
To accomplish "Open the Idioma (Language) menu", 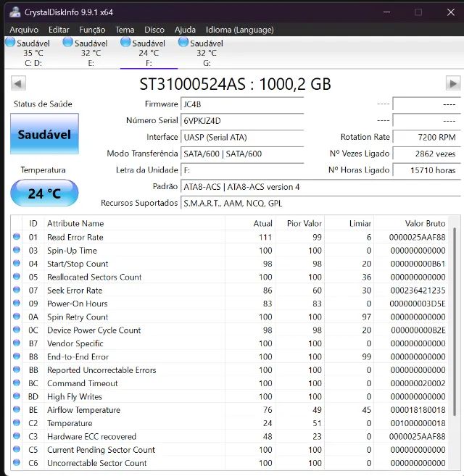I will [x=240, y=30].
